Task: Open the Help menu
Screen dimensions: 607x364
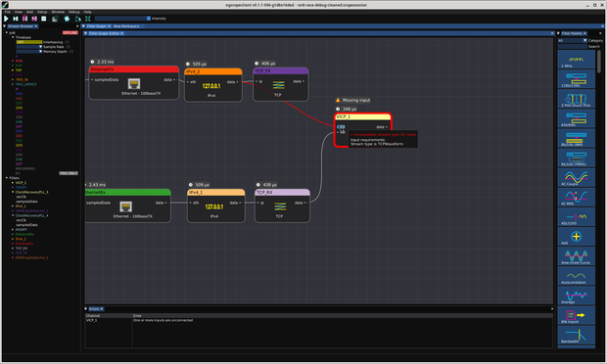Action: (x=88, y=12)
